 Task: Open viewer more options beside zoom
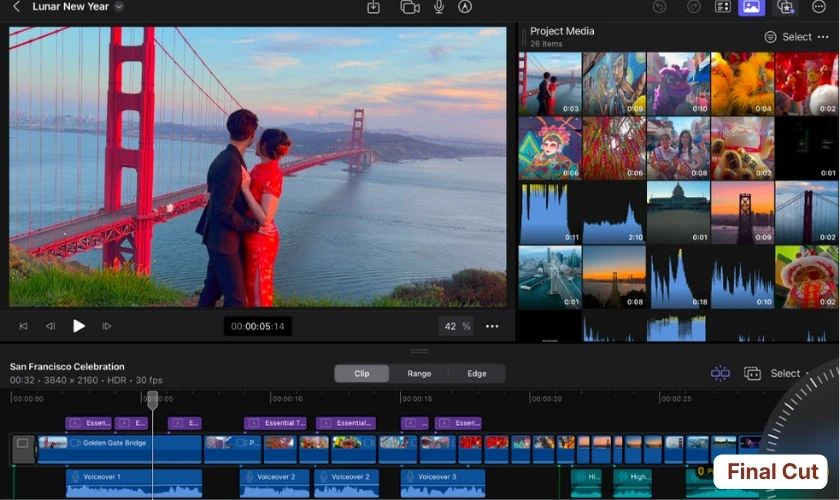[x=492, y=326]
